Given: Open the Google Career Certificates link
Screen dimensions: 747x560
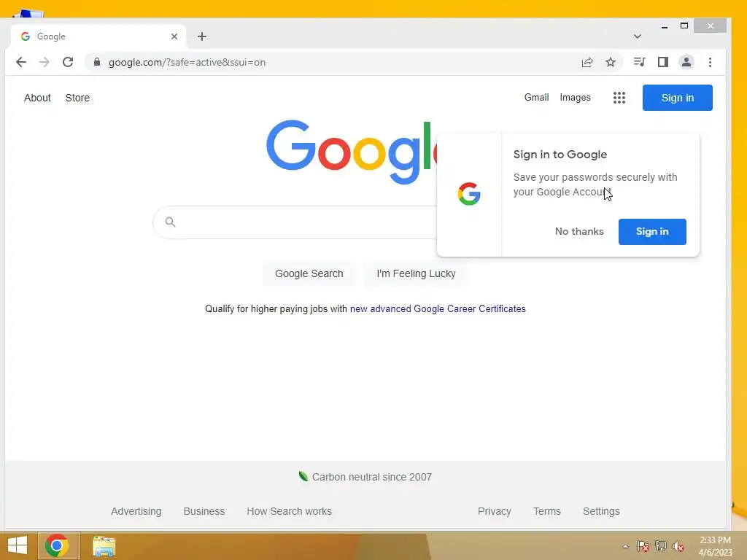Looking at the screenshot, I should [x=438, y=308].
